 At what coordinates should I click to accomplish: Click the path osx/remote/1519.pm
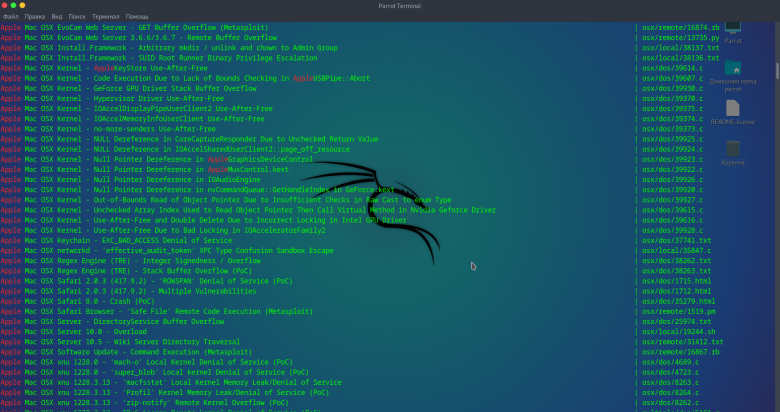(x=679, y=311)
